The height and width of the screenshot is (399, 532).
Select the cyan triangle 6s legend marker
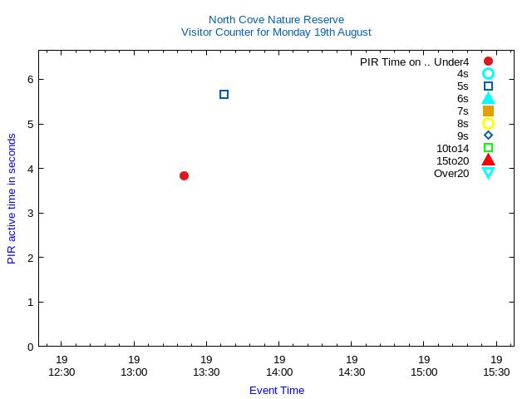(488, 98)
